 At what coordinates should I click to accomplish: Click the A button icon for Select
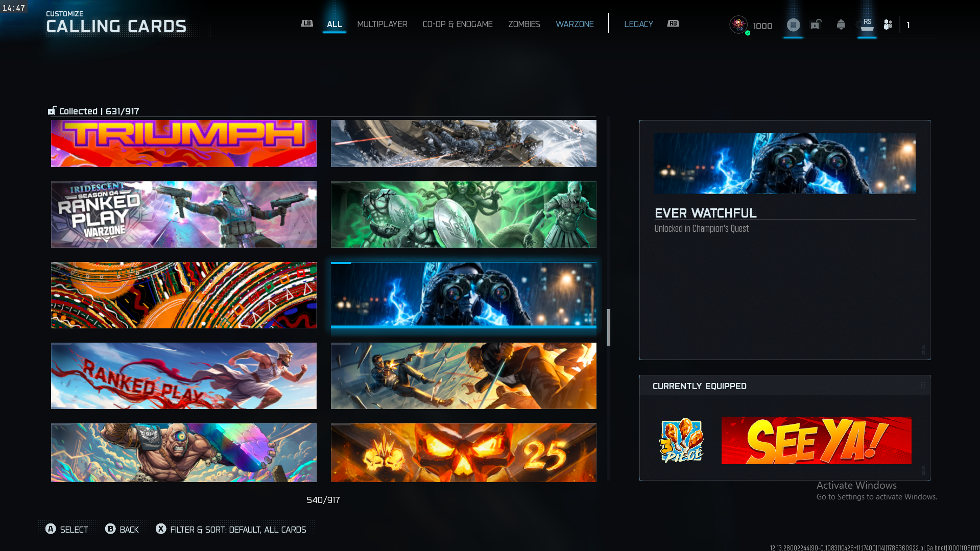tap(51, 529)
